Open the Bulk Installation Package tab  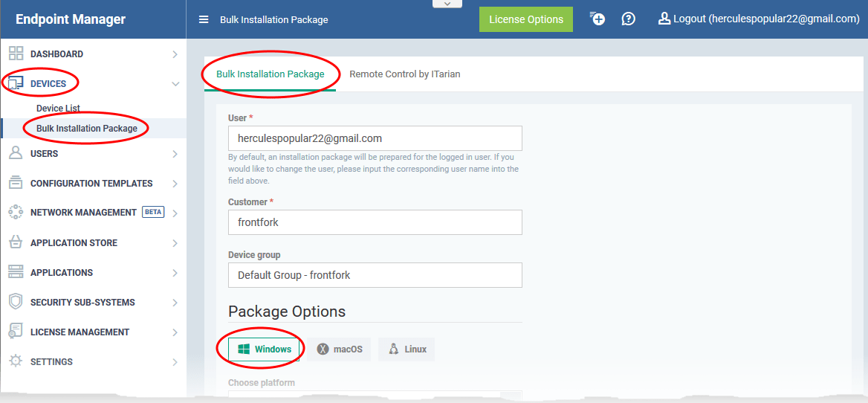[x=271, y=74]
